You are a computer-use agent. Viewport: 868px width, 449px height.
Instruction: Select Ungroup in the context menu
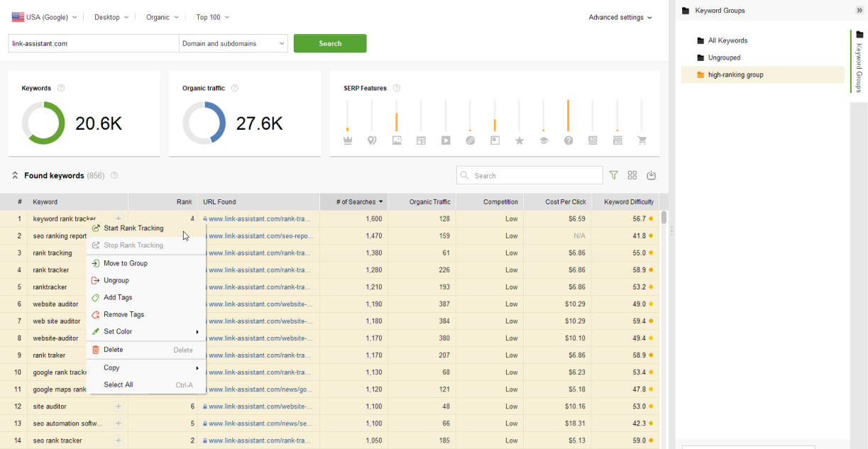point(146,280)
